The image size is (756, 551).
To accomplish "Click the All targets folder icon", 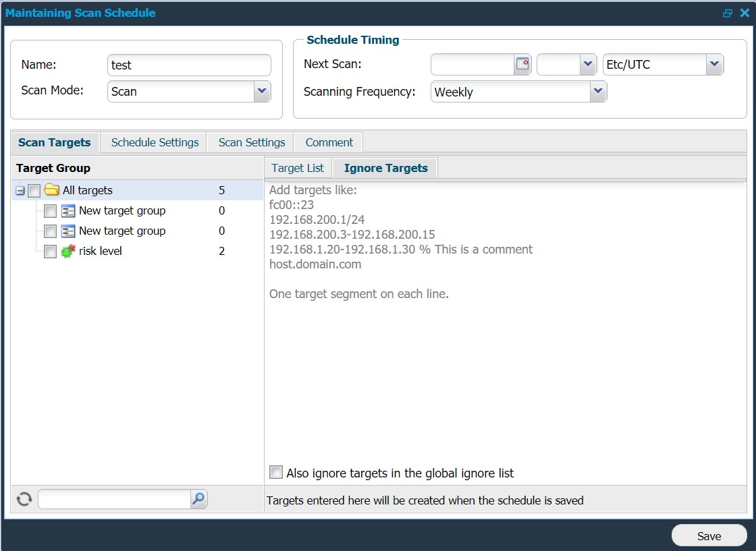I will pos(51,191).
